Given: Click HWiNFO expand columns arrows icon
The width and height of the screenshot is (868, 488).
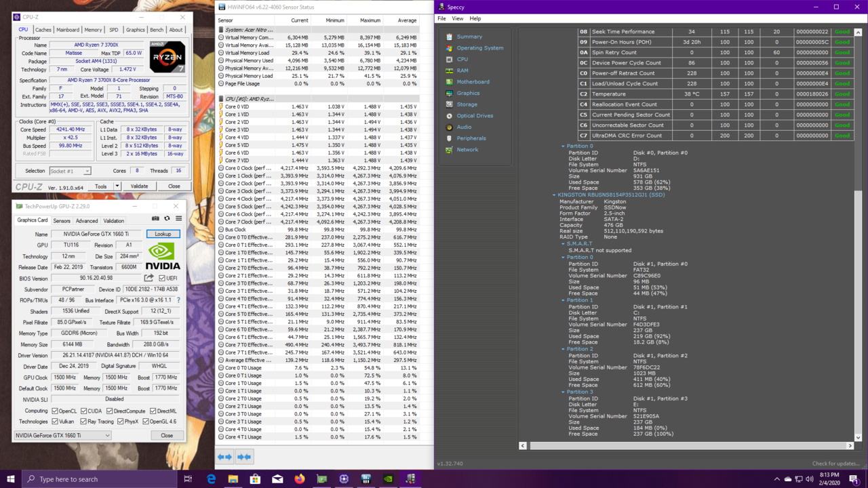Looking at the screenshot, I should tap(224, 457).
